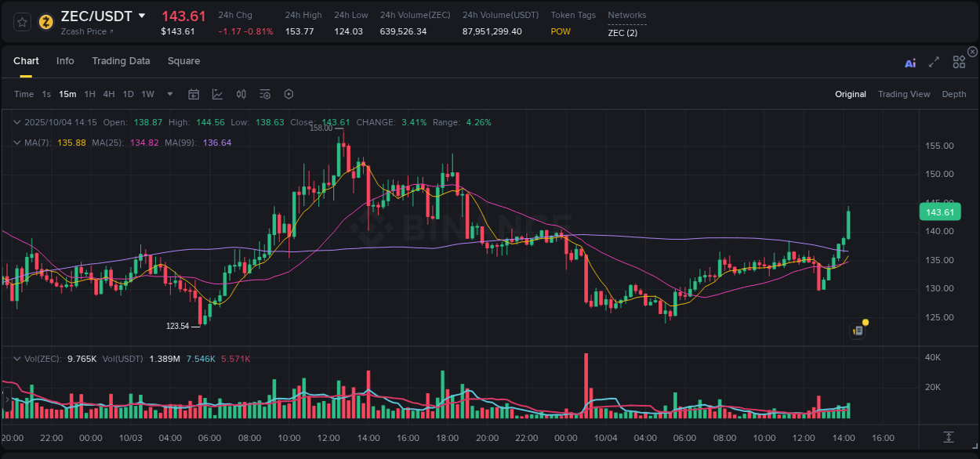The width and height of the screenshot is (980, 459).
Task: Open the Ai analysis assistant
Action: point(910,62)
